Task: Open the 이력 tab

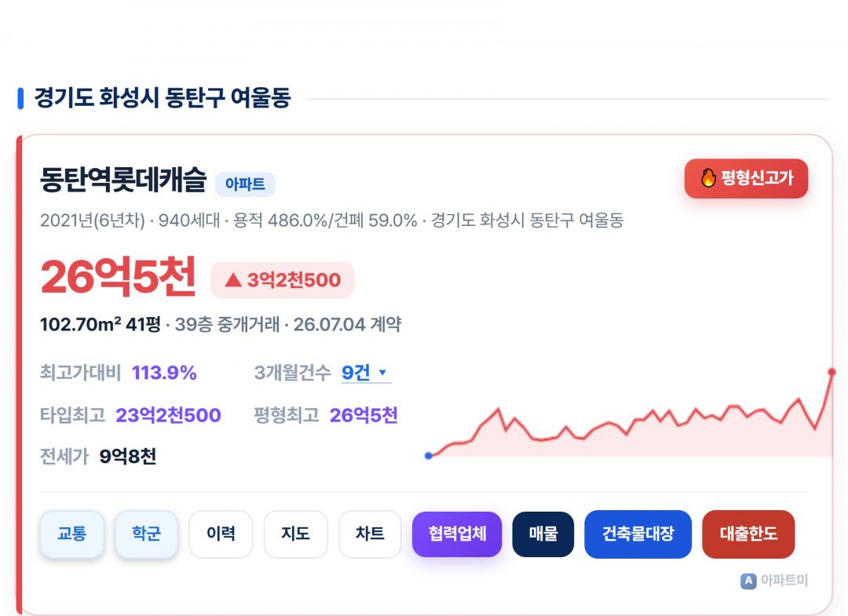Action: pos(221,534)
